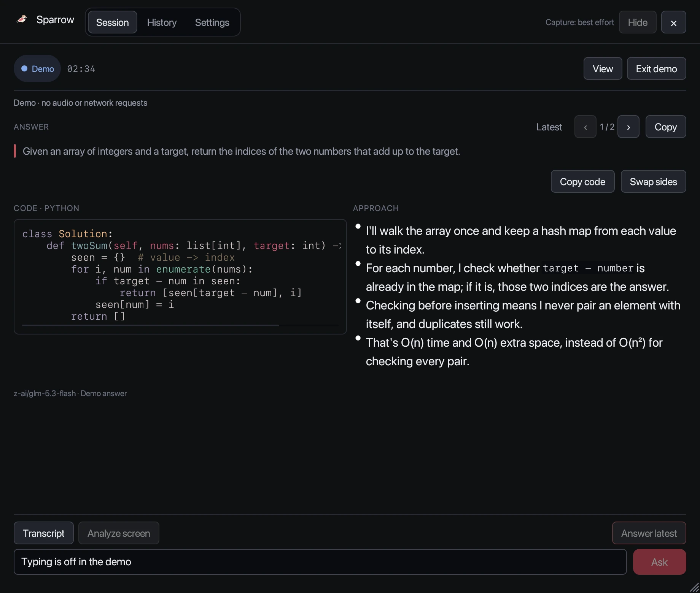This screenshot has height=593, width=700.
Task: Focus the question input field
Action: tap(320, 562)
